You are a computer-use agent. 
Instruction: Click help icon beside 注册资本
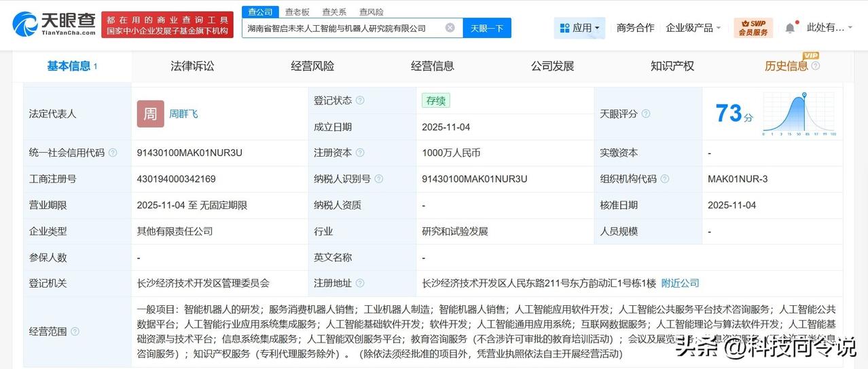point(360,153)
